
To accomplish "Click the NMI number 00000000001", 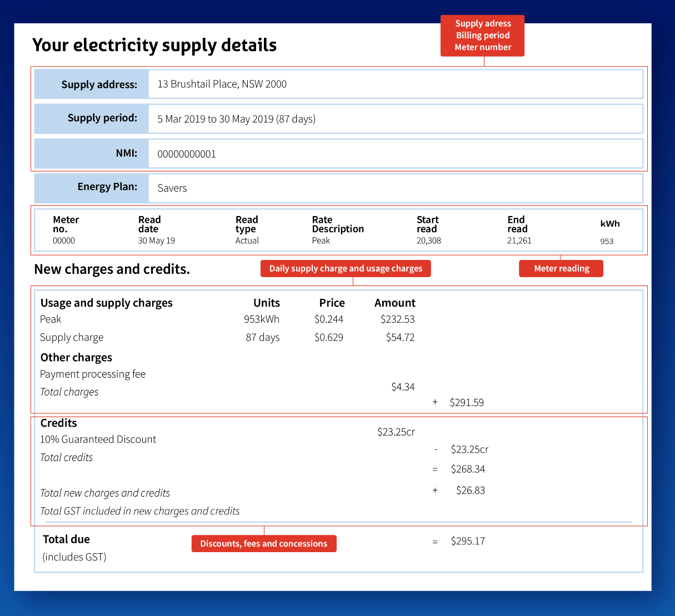I will click(x=187, y=154).
